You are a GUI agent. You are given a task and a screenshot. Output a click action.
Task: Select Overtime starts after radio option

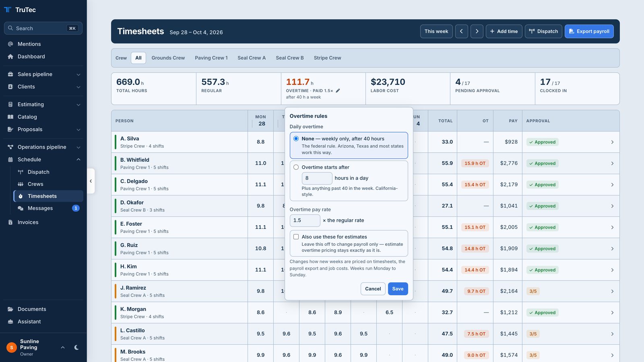[296, 167]
